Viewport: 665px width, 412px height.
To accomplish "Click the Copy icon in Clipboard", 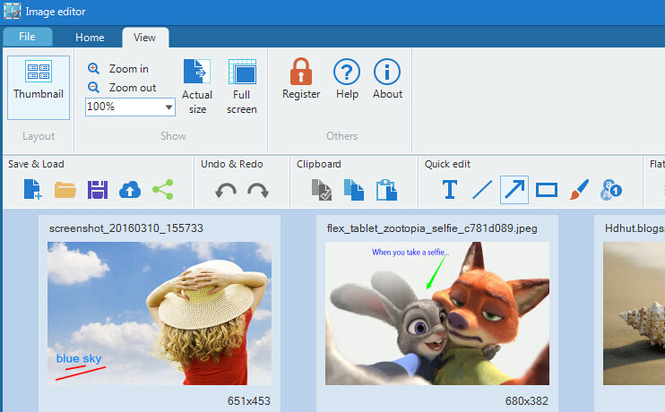I will pyautogui.click(x=354, y=190).
